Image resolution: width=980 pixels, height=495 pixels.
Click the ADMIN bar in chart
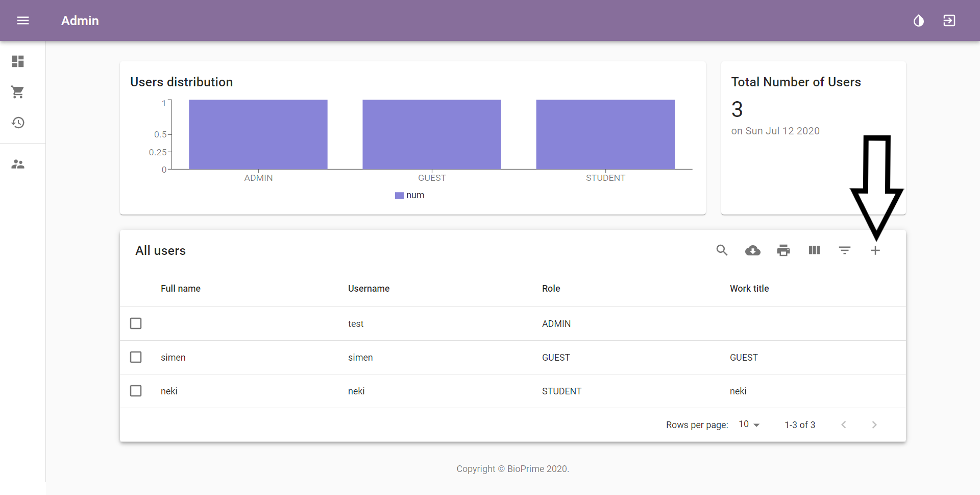pos(258,134)
